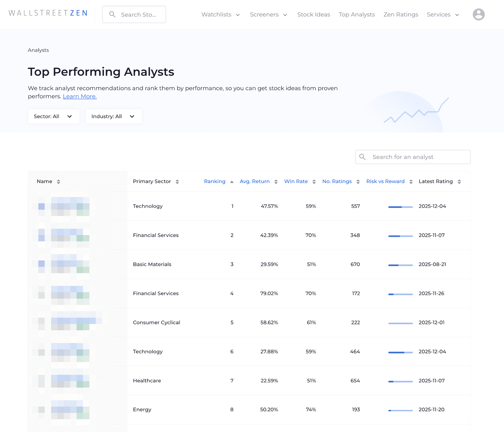Go to Stock Ideas page

[313, 14]
